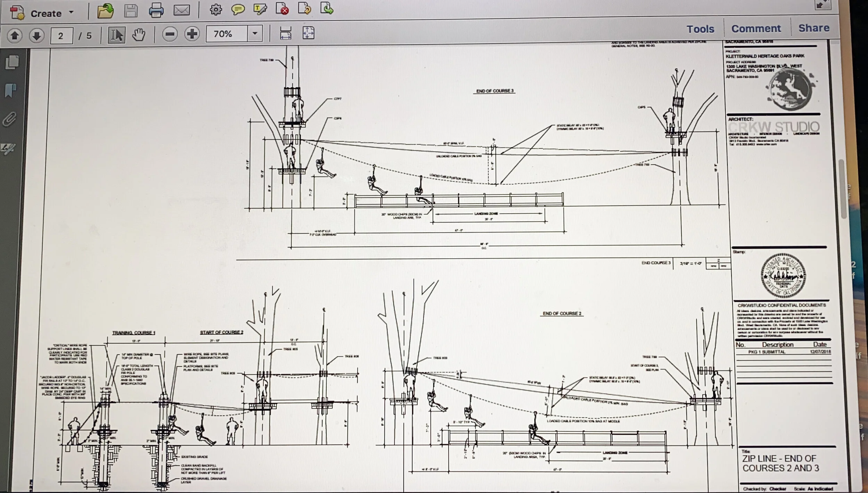Expand the 70% zoom level dropdown

click(255, 34)
